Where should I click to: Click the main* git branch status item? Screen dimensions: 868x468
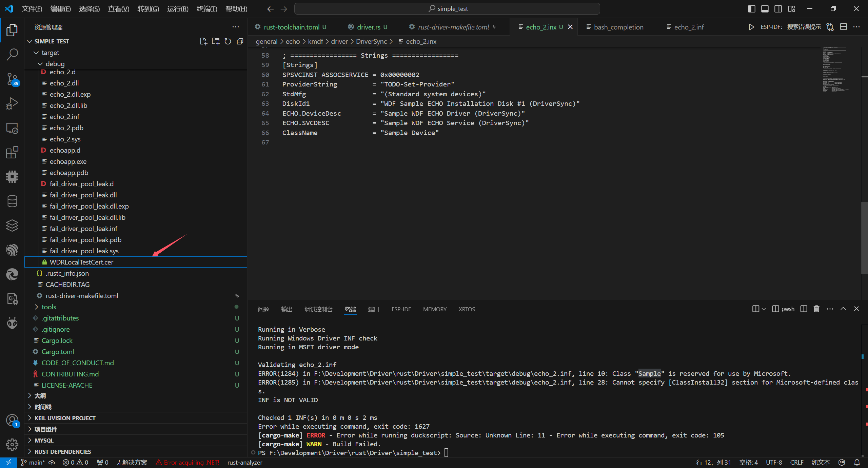click(33, 463)
